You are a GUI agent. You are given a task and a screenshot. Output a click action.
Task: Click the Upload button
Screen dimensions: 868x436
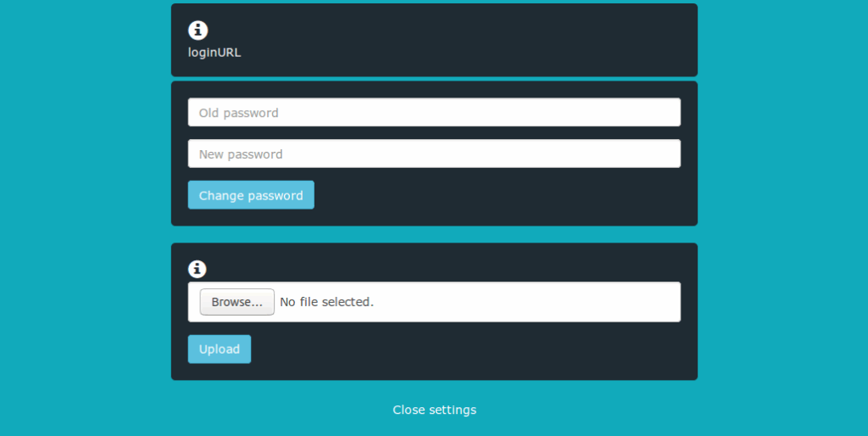click(220, 349)
